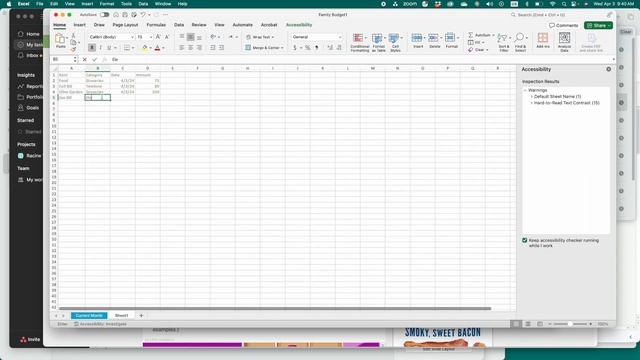Click the Wrap Text button

tap(260, 37)
